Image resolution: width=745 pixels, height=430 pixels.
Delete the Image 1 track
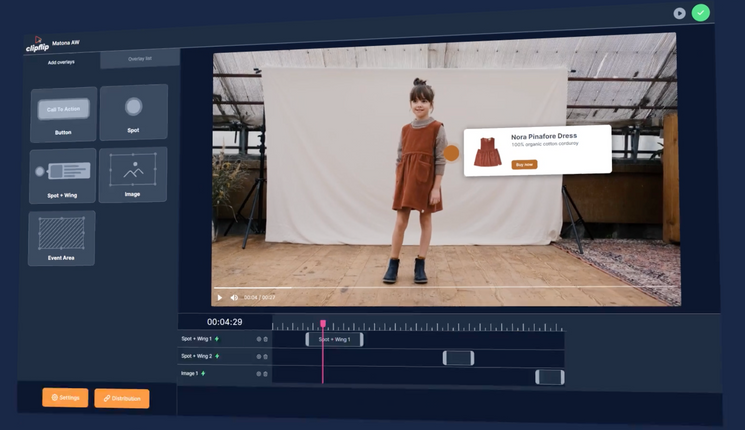coord(266,374)
